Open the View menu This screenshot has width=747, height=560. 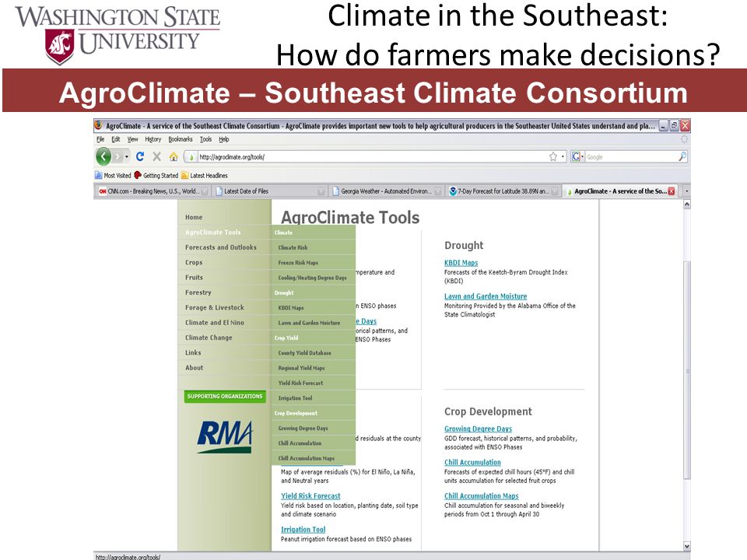click(x=132, y=139)
